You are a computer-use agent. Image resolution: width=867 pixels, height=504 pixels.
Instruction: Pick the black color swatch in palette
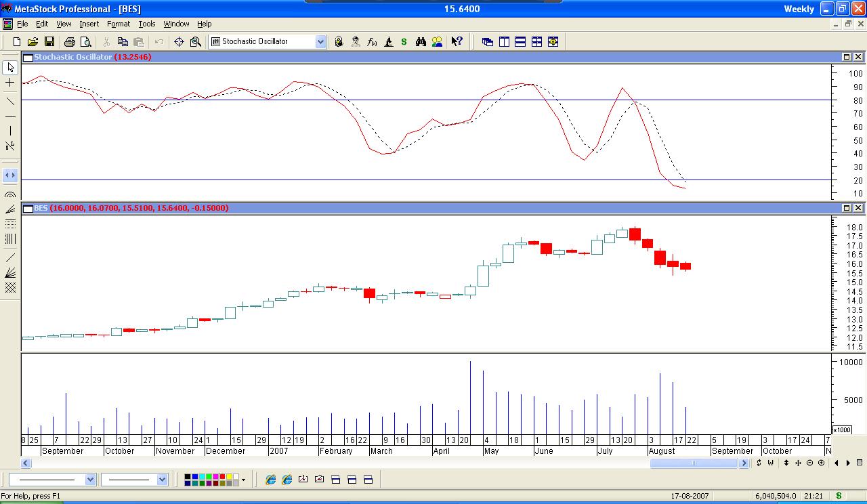188,476
